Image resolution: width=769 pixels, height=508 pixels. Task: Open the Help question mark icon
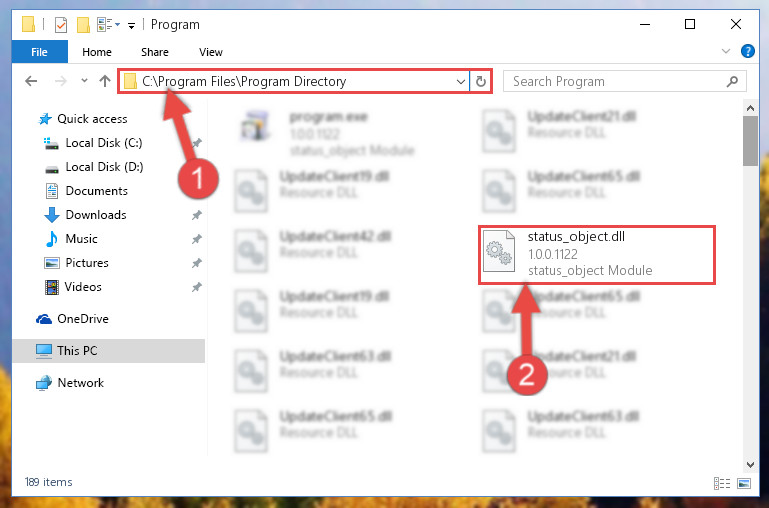coord(747,51)
